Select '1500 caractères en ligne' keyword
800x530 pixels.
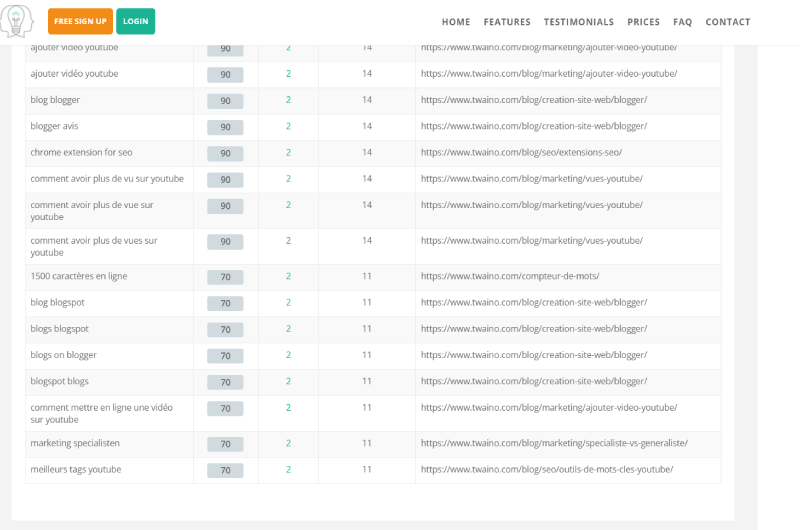click(79, 276)
